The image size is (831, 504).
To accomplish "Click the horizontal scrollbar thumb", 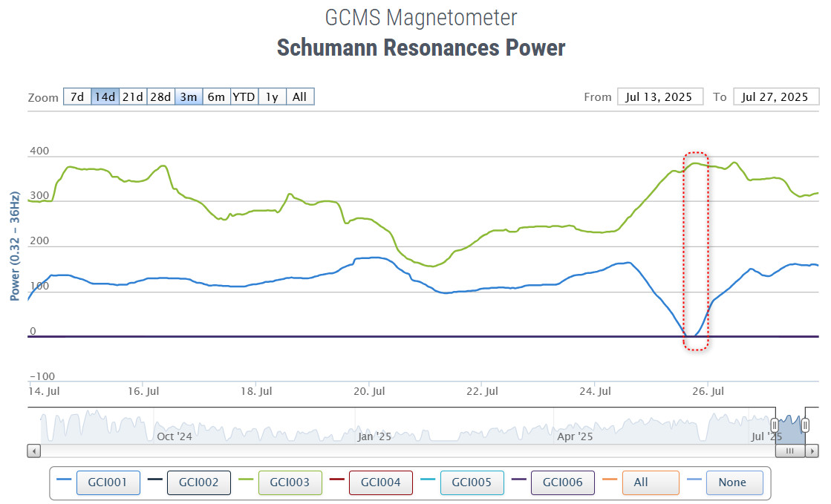I will coord(790,451).
